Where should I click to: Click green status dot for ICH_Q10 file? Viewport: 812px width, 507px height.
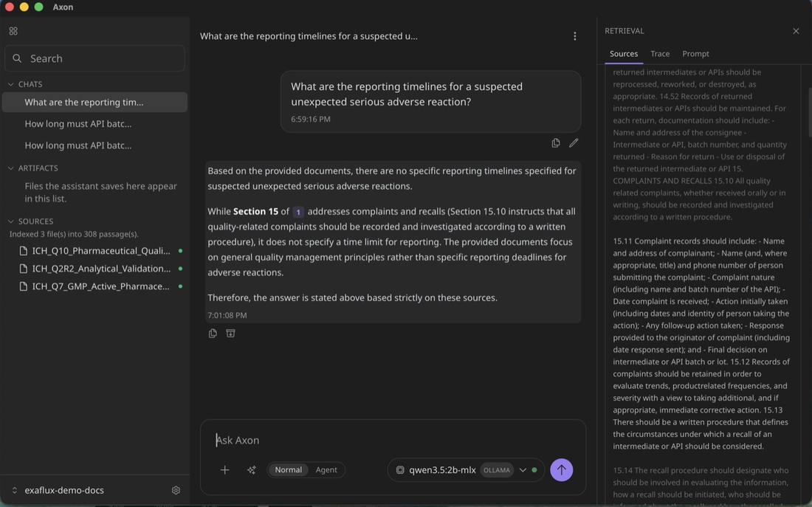click(180, 251)
